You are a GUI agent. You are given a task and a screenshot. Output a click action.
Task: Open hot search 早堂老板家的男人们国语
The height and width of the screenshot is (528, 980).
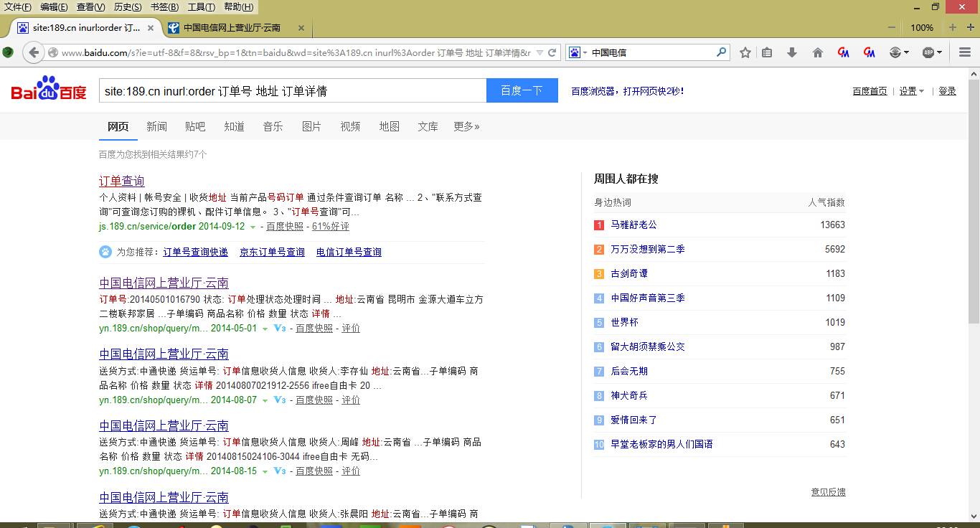(661, 445)
